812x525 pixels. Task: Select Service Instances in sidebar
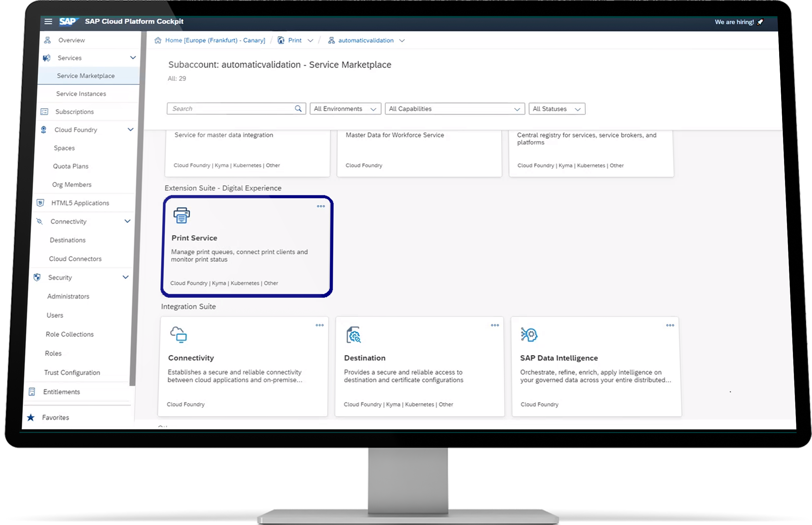[81, 94]
